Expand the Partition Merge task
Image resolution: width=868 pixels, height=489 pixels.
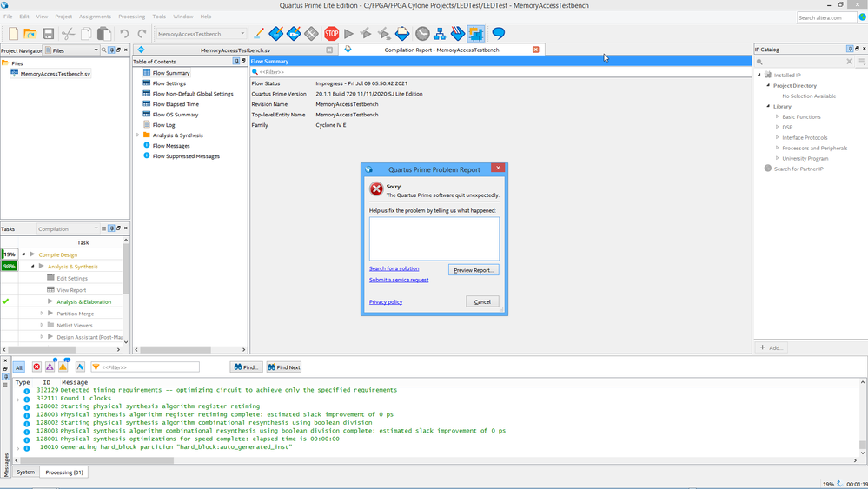(50, 313)
